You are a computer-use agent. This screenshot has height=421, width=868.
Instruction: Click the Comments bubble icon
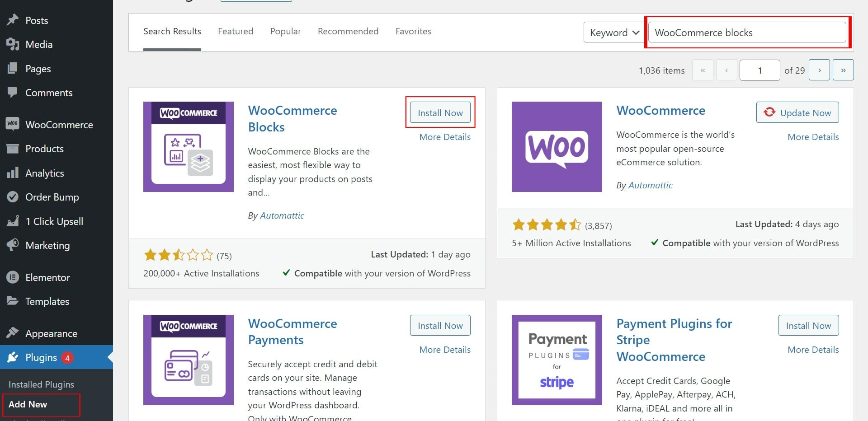tap(13, 93)
